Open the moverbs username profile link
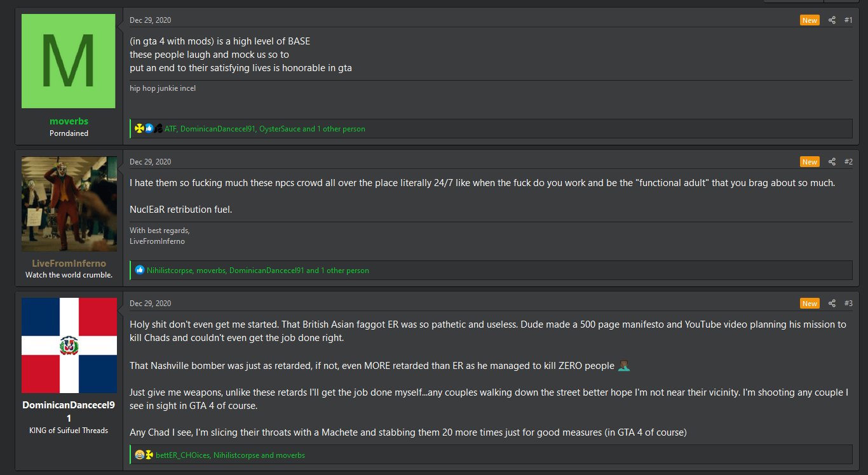 tap(69, 121)
